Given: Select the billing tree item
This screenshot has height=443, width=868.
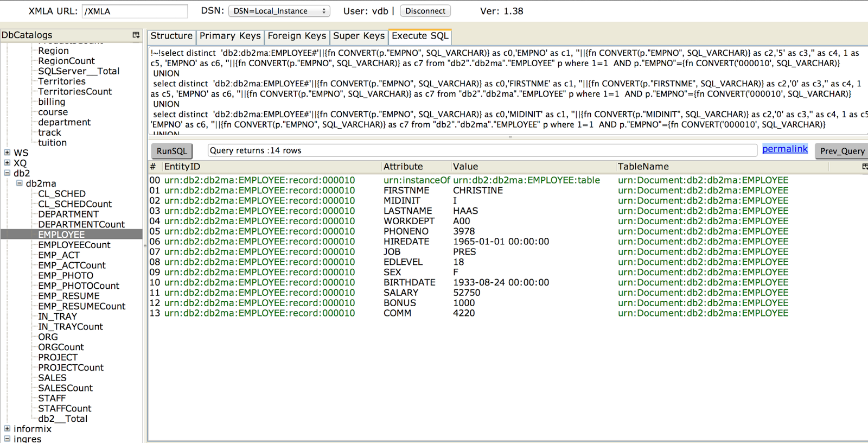Looking at the screenshot, I should [52, 102].
